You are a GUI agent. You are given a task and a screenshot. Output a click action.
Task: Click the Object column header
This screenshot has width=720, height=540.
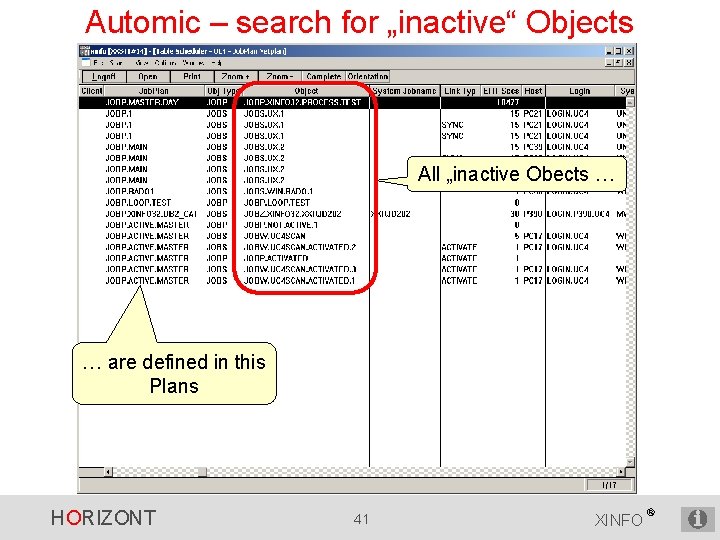click(306, 91)
